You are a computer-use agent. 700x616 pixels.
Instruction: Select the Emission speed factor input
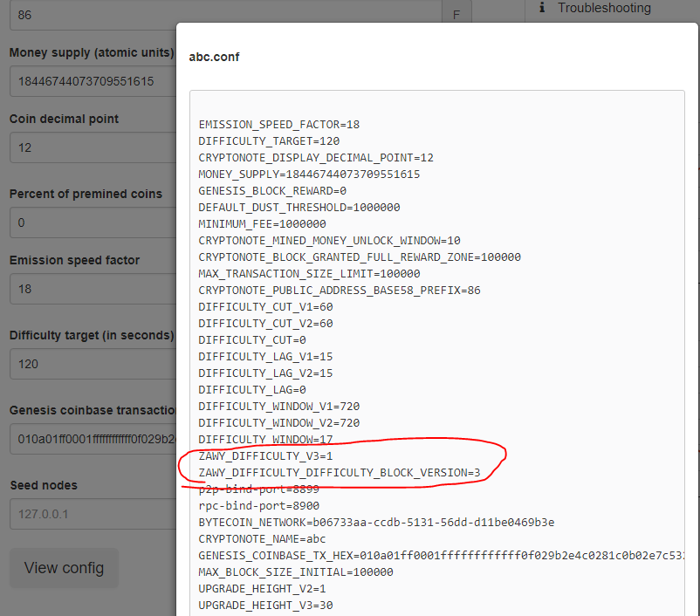click(87, 289)
